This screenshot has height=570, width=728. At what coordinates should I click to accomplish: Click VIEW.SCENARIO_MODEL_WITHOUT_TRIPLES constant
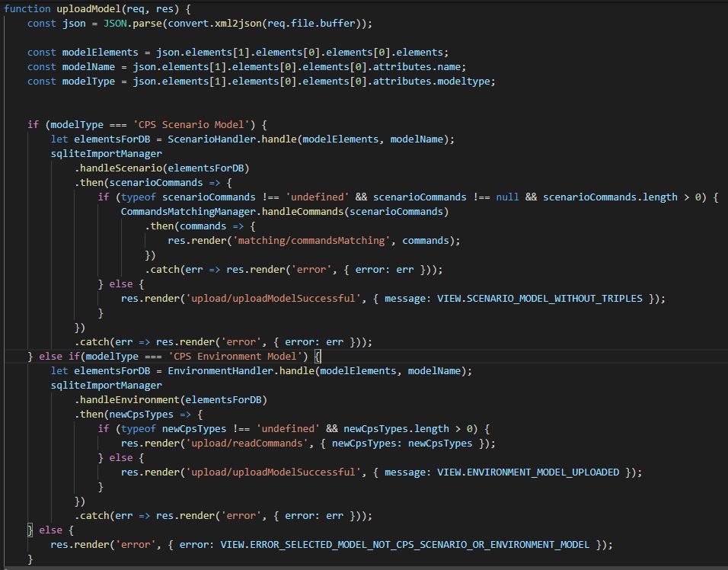[x=539, y=298]
